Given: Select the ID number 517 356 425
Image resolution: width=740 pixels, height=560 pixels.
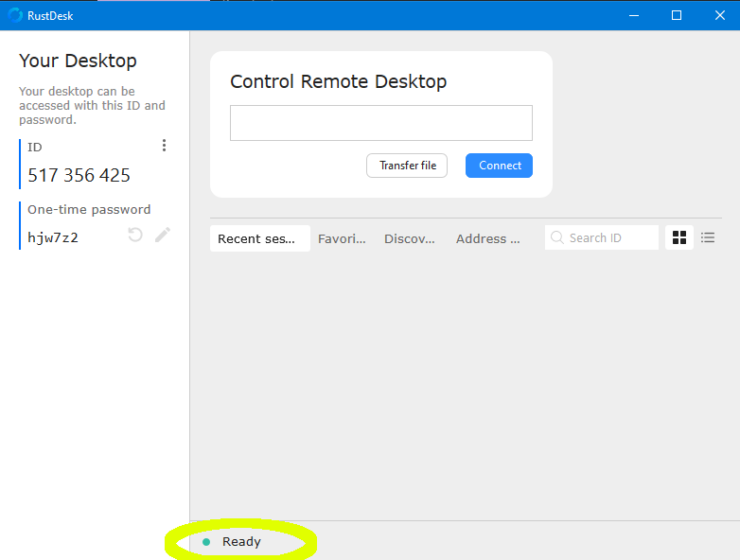Looking at the screenshot, I should coord(79,176).
